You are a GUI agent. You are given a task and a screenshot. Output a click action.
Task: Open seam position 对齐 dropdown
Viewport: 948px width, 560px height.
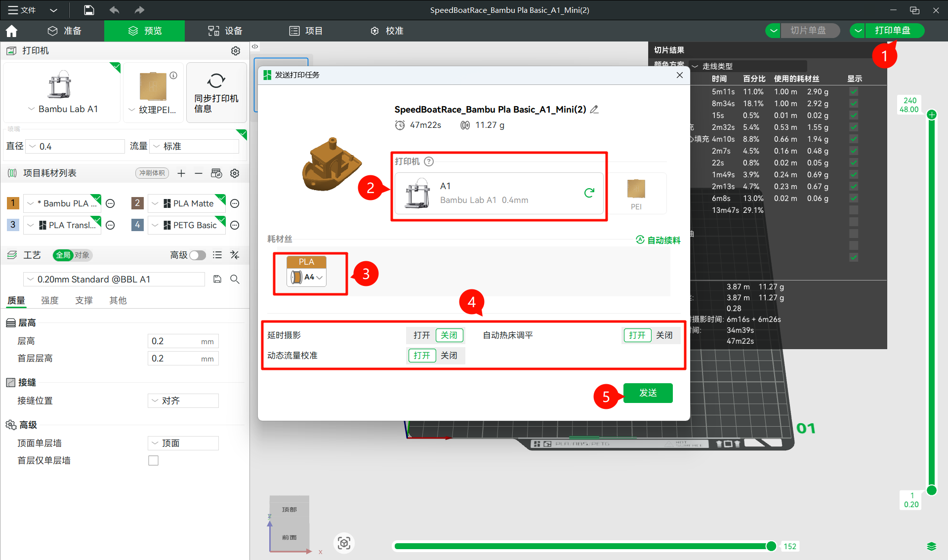coord(183,401)
